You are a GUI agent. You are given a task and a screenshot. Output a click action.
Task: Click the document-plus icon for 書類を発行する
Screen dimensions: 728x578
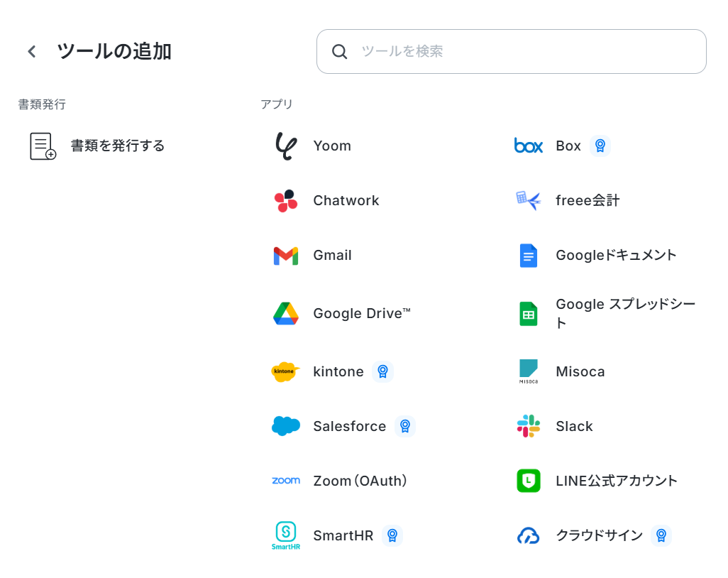43,146
